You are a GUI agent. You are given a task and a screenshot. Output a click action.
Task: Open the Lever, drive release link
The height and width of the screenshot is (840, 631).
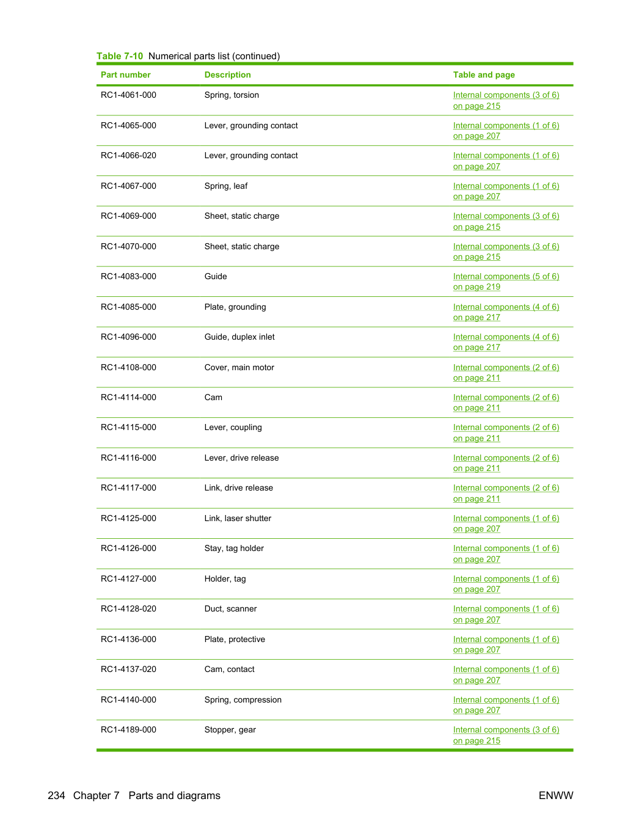pos(506,463)
